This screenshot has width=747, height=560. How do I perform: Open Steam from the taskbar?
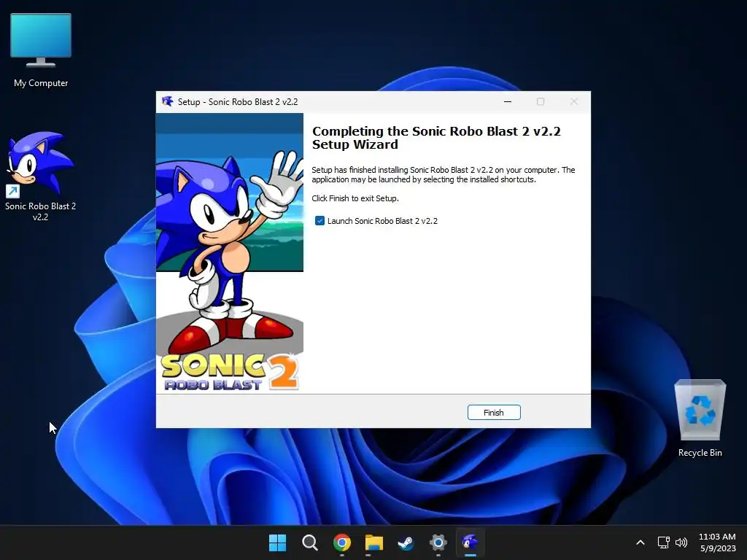pos(406,542)
